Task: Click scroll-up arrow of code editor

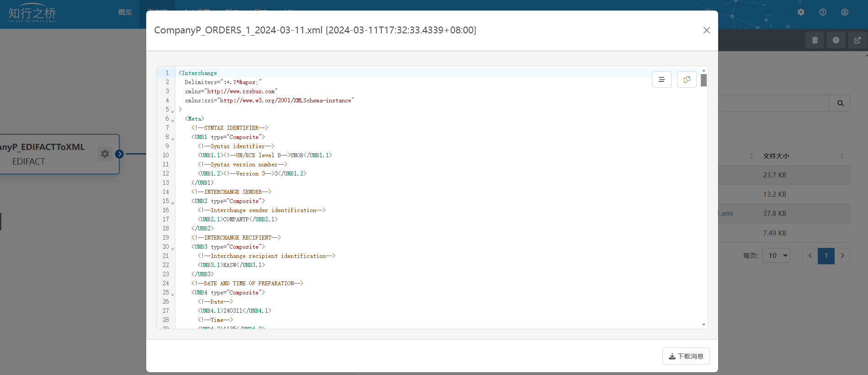Action: [704, 70]
